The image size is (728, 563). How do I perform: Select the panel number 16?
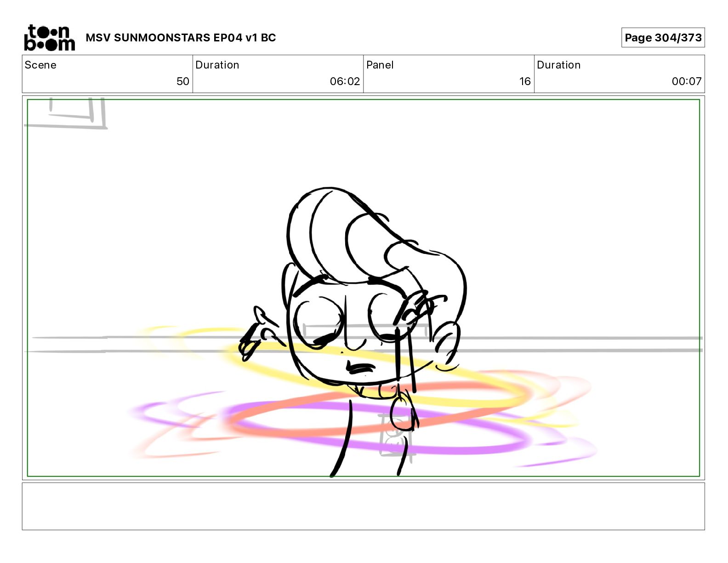(x=525, y=81)
